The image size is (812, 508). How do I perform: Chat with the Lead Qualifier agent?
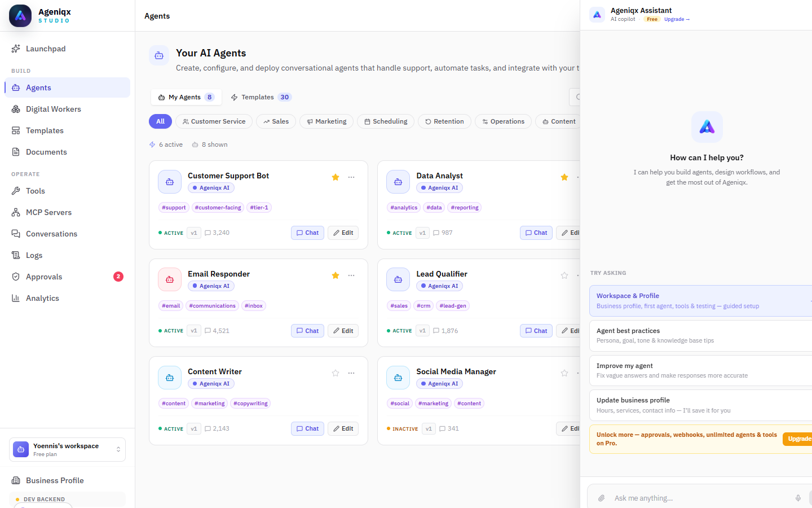click(x=536, y=331)
